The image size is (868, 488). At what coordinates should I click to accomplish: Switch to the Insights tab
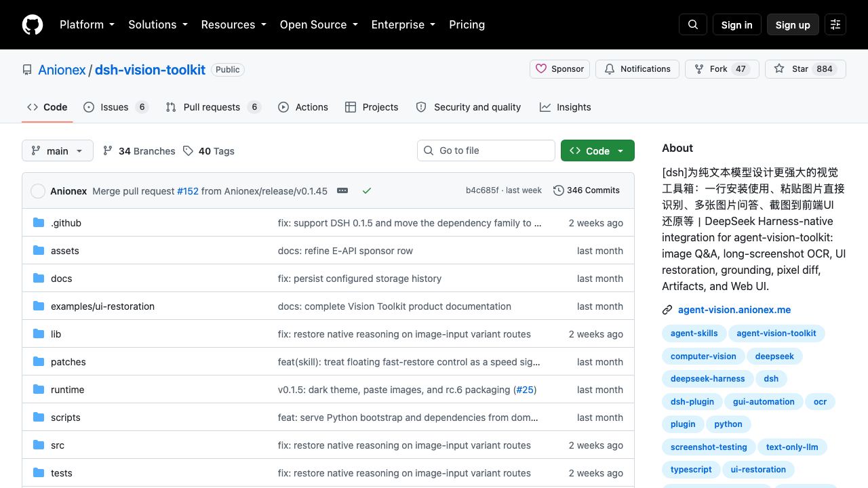(x=565, y=107)
